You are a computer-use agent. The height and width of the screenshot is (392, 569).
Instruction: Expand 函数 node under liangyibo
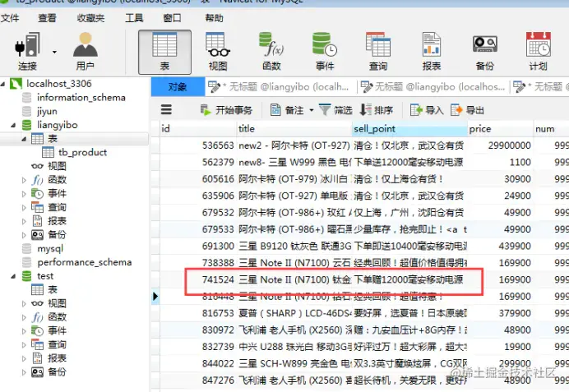[24, 180]
